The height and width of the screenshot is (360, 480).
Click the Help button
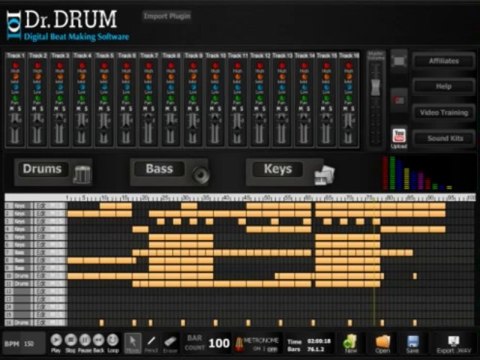pyautogui.click(x=444, y=86)
